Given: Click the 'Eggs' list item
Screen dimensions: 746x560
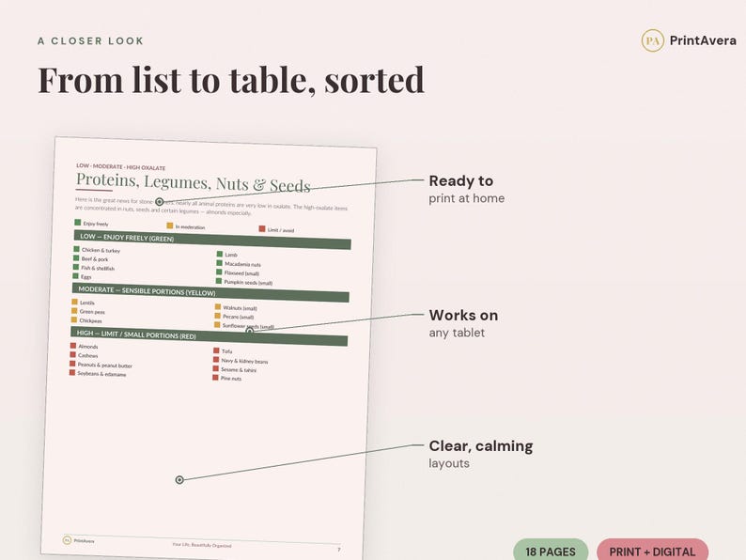Looking at the screenshot, I should (x=82, y=276).
